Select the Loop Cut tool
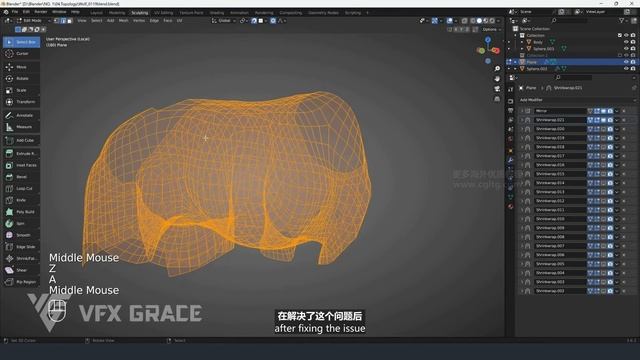Image resolution: width=640 pixels, height=360 pixels. point(22,189)
